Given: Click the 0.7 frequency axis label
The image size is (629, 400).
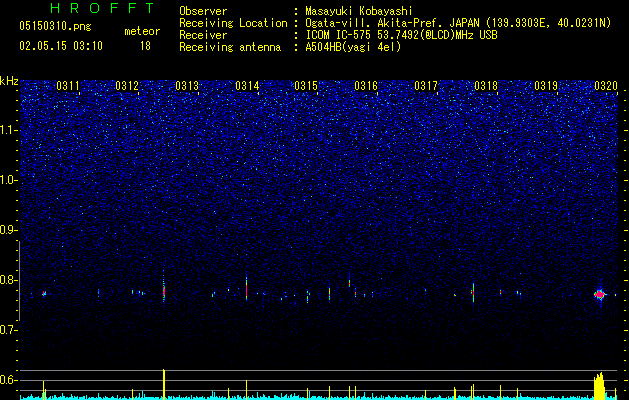Looking at the screenshot, I should pos(9,330).
